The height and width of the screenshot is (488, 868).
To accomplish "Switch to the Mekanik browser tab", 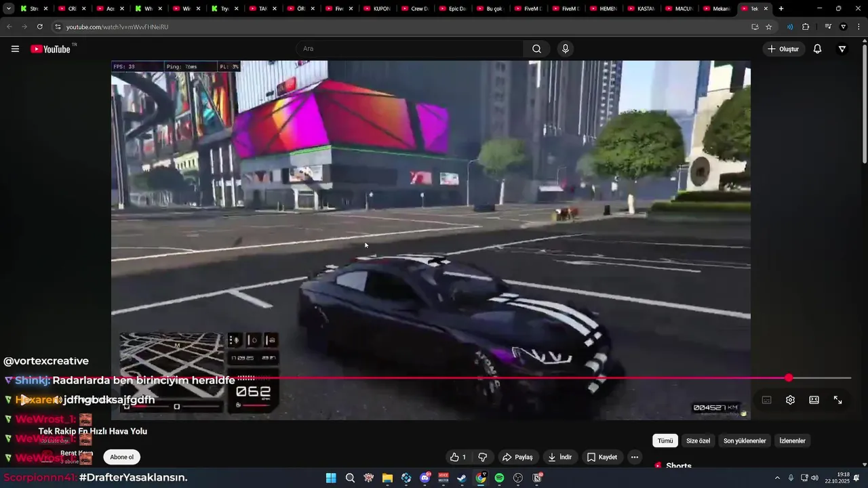I will coord(717,9).
